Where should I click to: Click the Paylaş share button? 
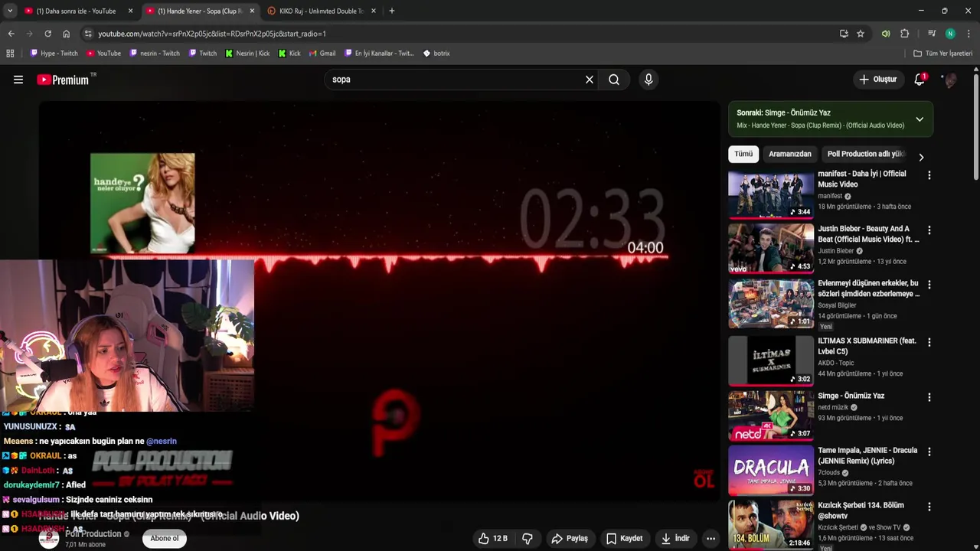pos(570,539)
